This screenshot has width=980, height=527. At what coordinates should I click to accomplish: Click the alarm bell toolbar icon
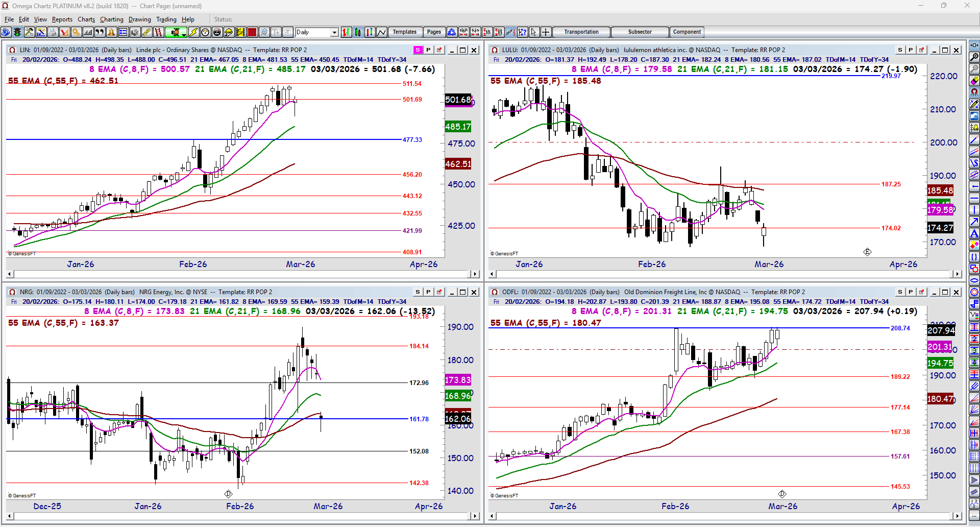111,32
